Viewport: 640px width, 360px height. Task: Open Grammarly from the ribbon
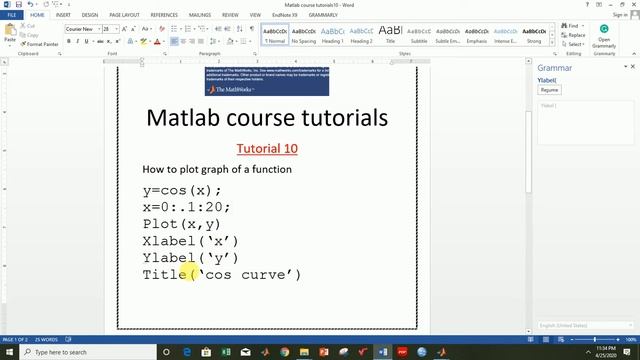click(x=604, y=36)
